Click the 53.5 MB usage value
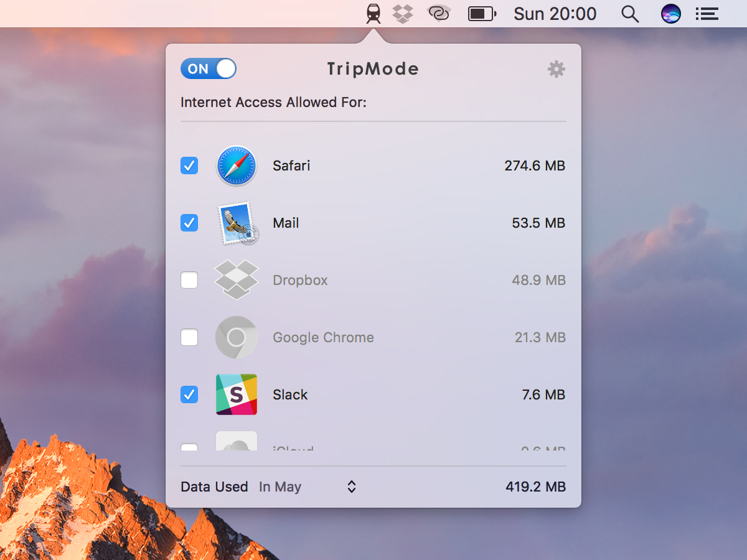The height and width of the screenshot is (560, 747). click(x=538, y=223)
